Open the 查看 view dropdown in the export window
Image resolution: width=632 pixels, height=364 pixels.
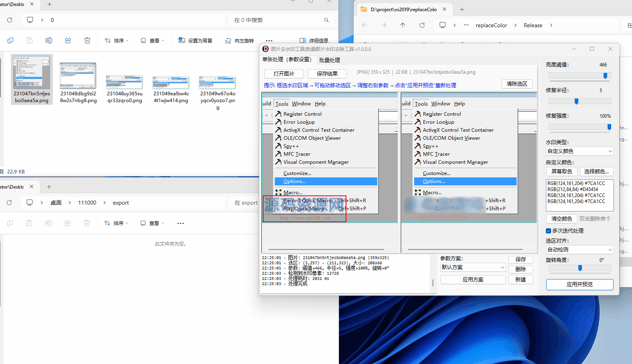point(152,223)
